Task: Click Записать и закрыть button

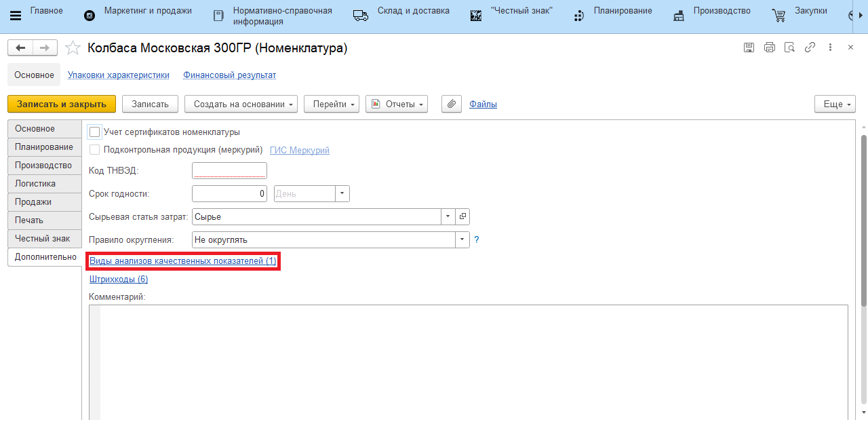Action: pyautogui.click(x=62, y=104)
